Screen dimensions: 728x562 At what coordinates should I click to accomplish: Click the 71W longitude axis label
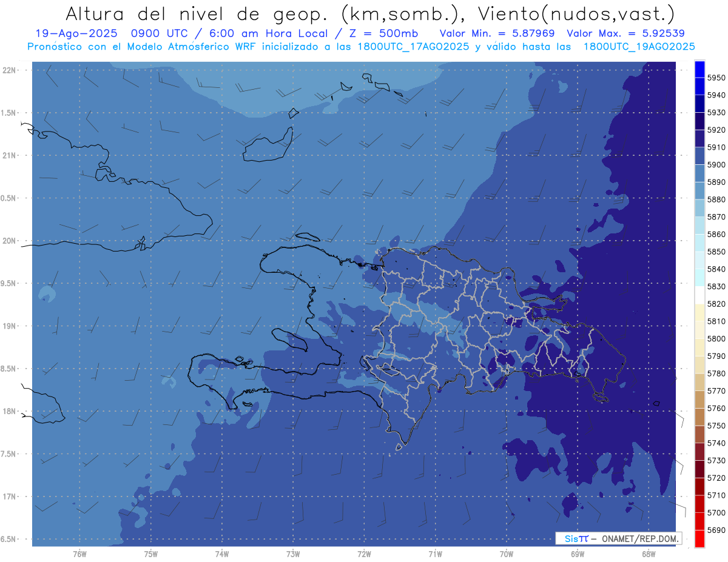click(x=435, y=554)
